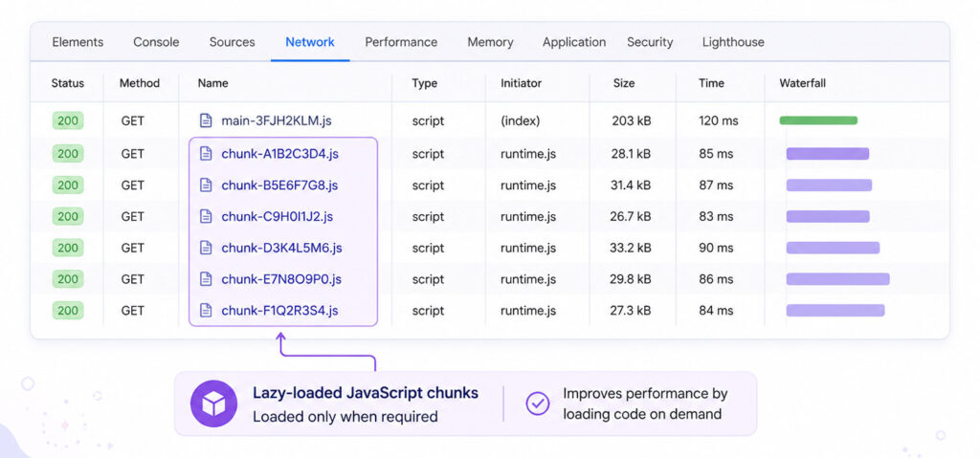
Task: Click the file icon beside chunk-B5E6F7G8.js
Action: pos(206,185)
